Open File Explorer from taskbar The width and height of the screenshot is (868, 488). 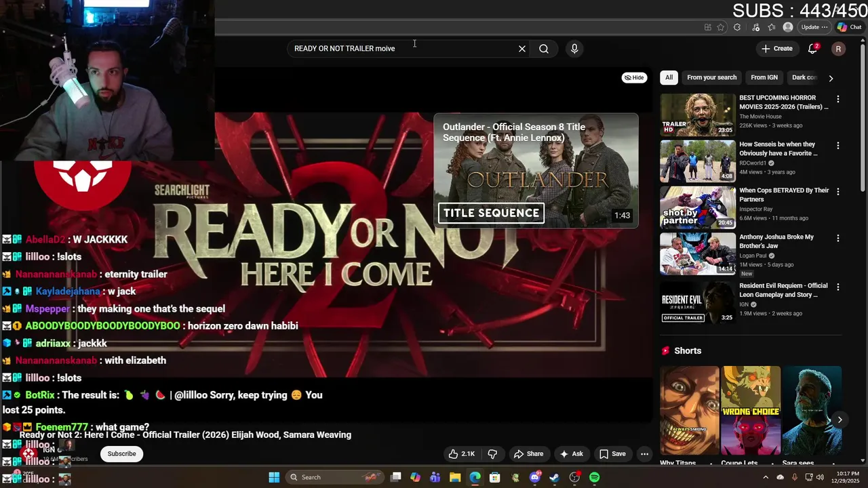(x=455, y=477)
